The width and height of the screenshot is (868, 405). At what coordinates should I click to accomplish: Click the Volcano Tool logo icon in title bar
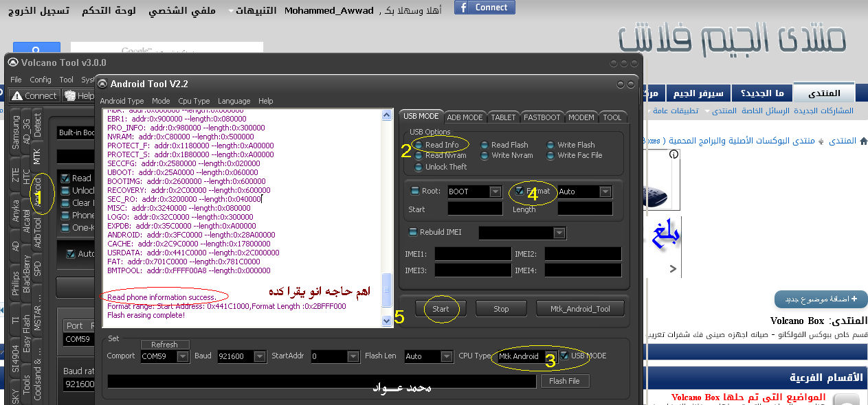[12, 62]
